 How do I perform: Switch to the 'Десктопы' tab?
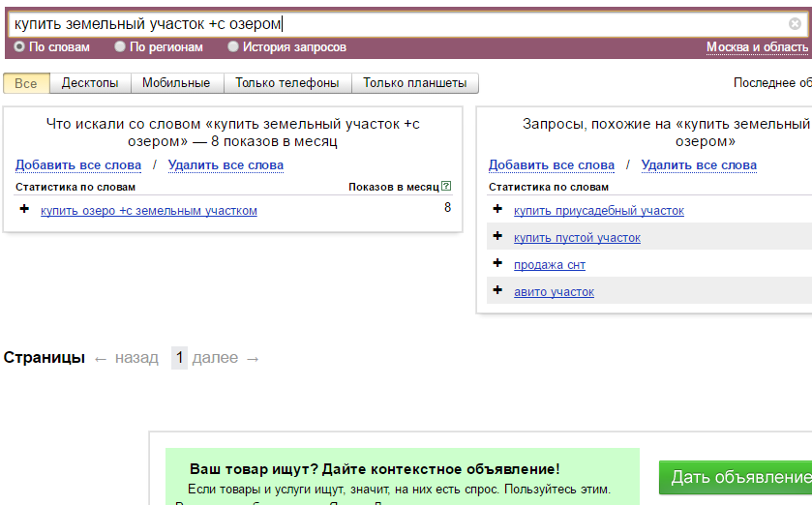click(90, 83)
